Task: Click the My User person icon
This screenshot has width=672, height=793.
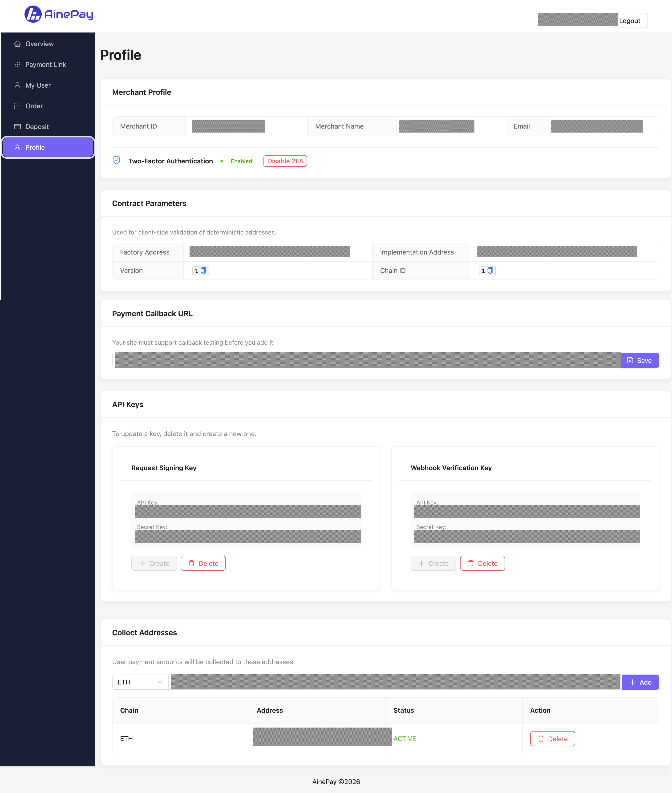Action: click(17, 85)
